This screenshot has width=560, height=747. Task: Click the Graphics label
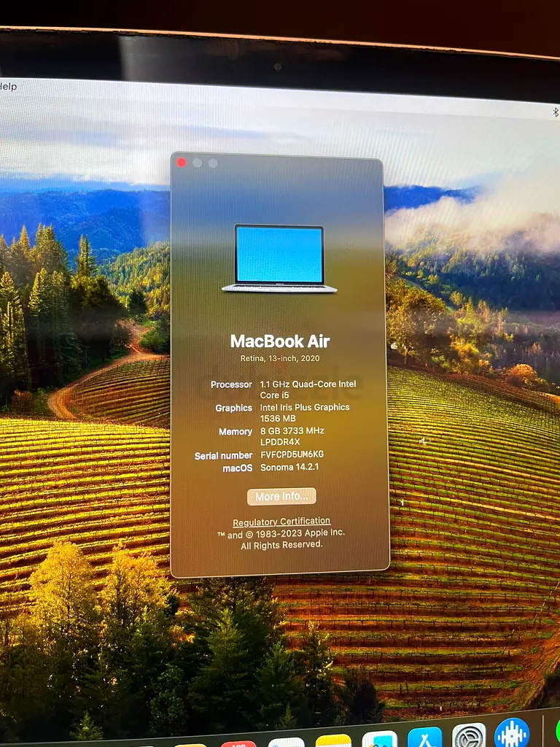point(234,409)
